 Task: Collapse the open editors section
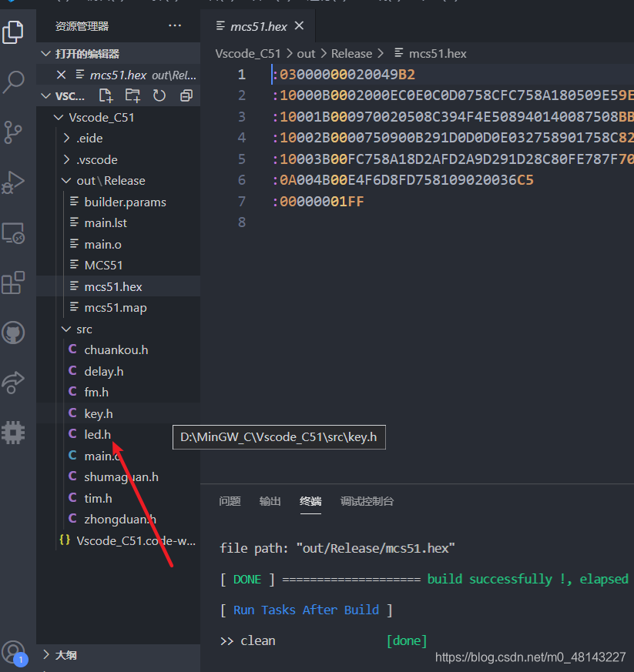pyautogui.click(x=45, y=54)
